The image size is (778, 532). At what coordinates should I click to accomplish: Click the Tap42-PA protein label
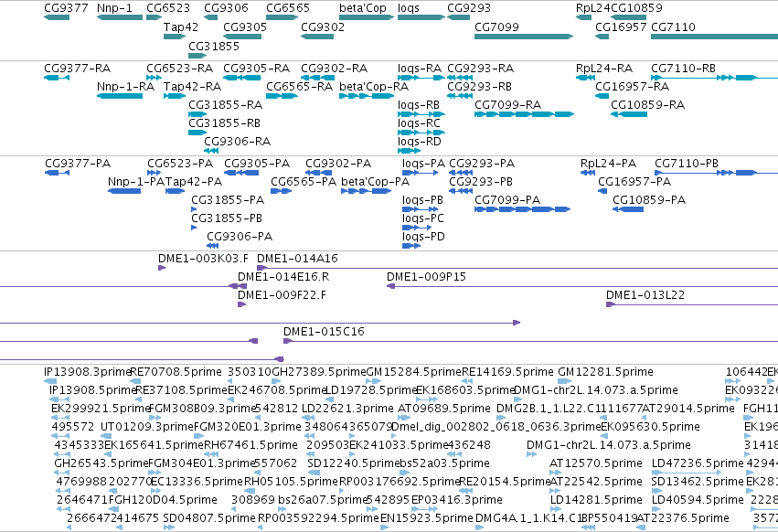pos(194,182)
